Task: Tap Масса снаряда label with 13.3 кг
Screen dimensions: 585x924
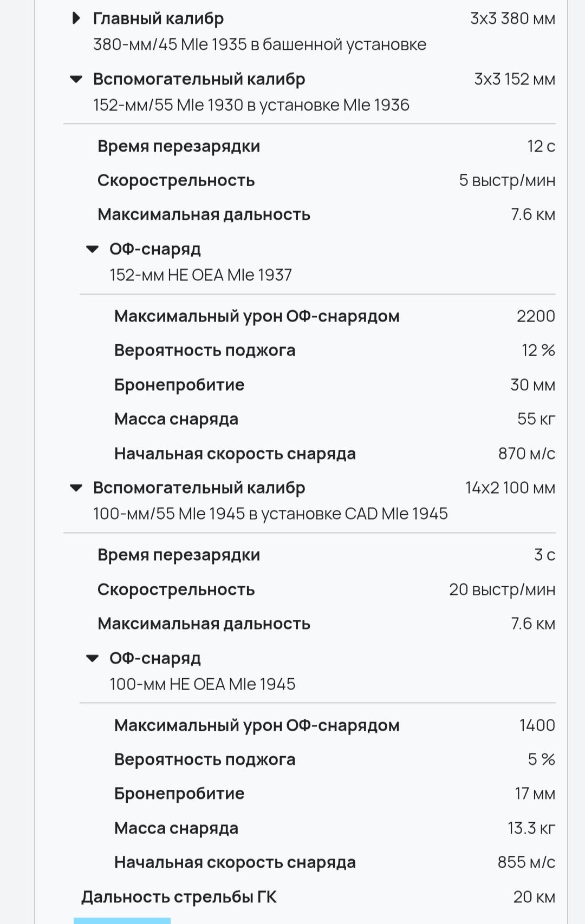Action: click(176, 828)
